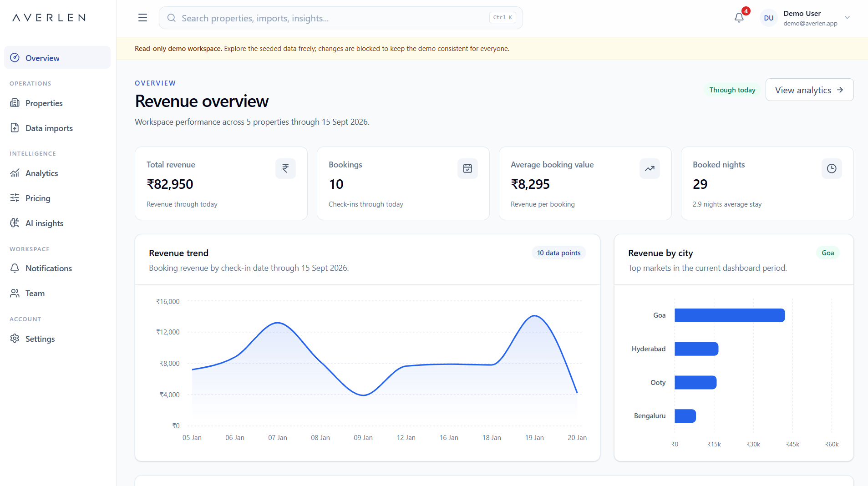Click the Goa revenue bar
Image resolution: width=868 pixels, height=486 pixels.
(x=730, y=315)
